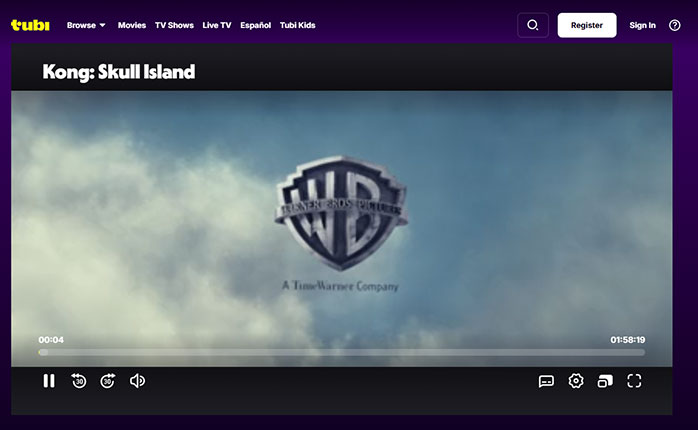
Task: Click the video progress bar
Action: click(x=342, y=352)
